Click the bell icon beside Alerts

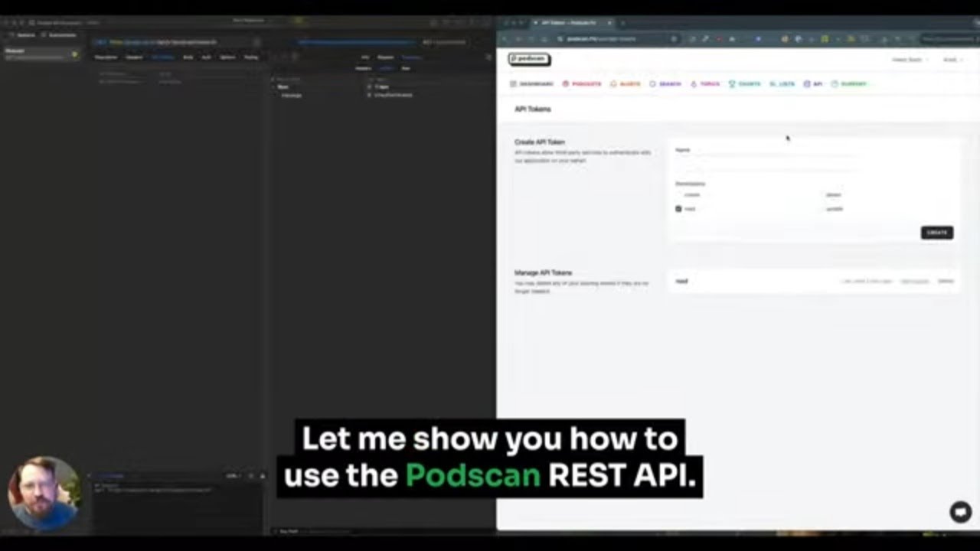(613, 84)
